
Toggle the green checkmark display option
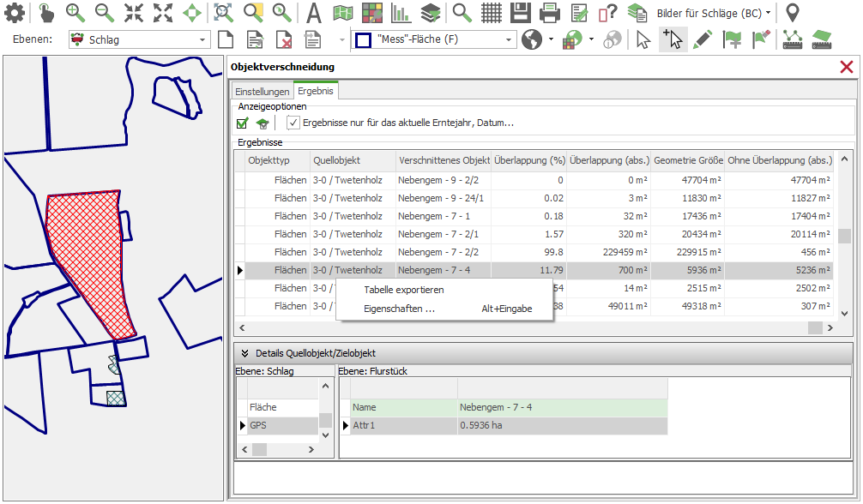point(243,123)
